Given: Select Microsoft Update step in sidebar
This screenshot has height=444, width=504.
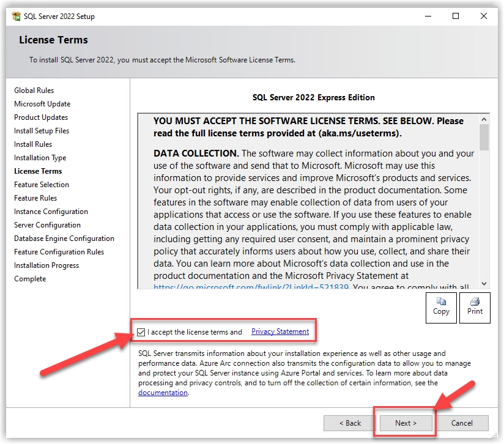Looking at the screenshot, I should tap(42, 104).
